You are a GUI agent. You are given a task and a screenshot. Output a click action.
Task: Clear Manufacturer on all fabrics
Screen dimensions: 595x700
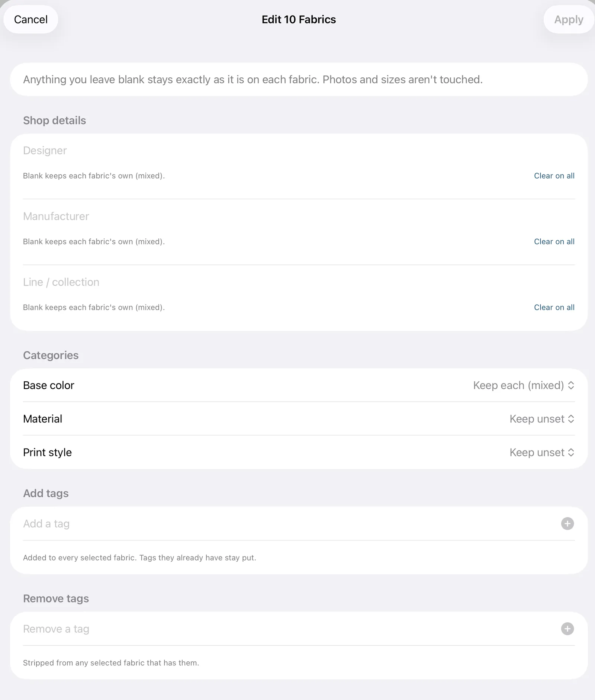554,241
